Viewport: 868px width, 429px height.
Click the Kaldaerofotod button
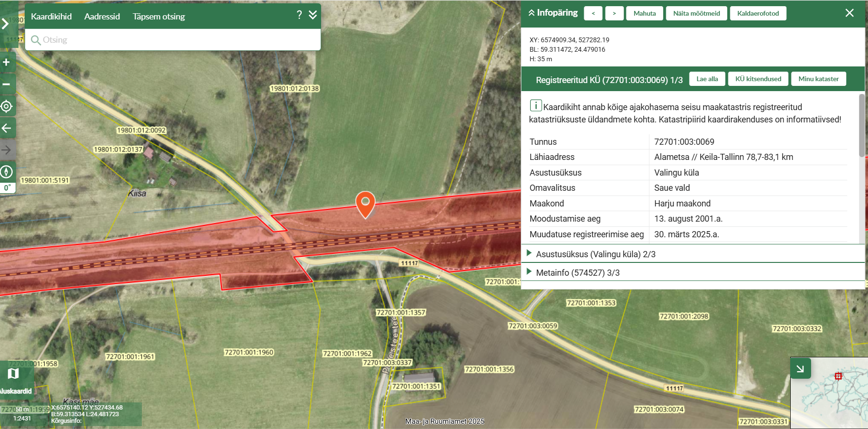[x=757, y=13]
